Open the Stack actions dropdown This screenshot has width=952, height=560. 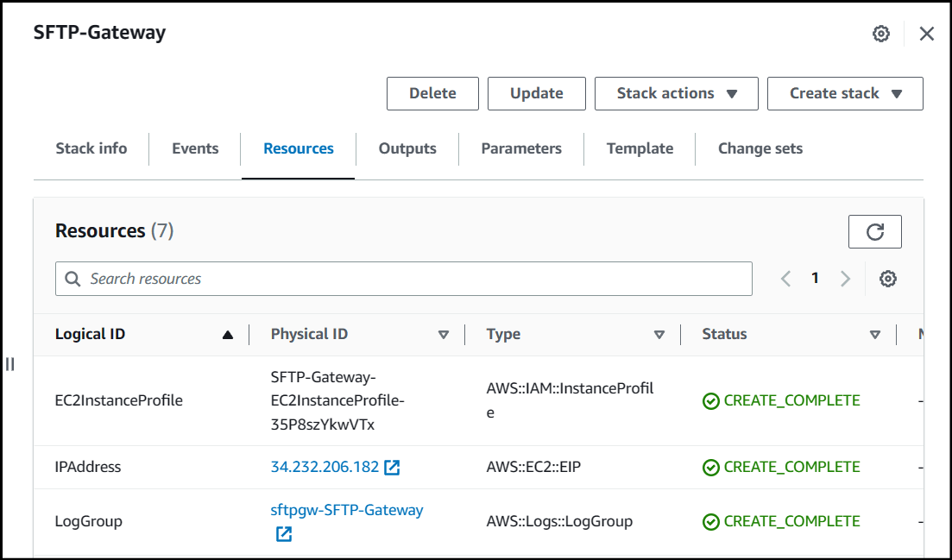[x=676, y=93]
